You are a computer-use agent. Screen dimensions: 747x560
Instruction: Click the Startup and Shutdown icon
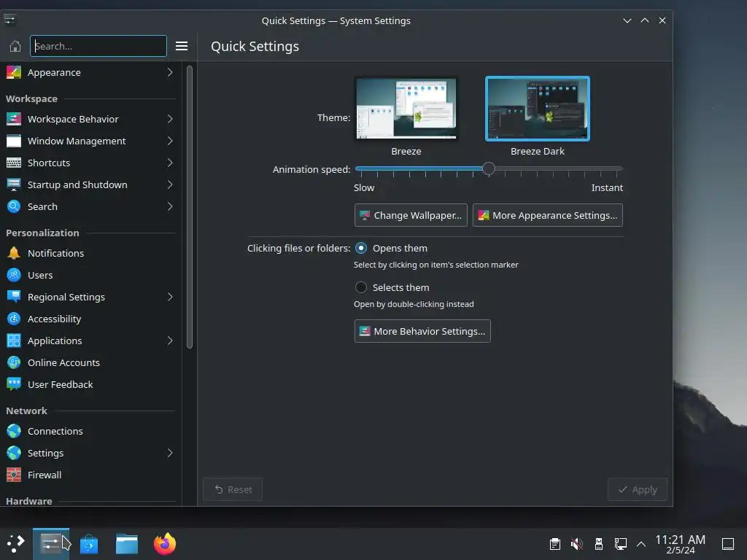tap(14, 184)
